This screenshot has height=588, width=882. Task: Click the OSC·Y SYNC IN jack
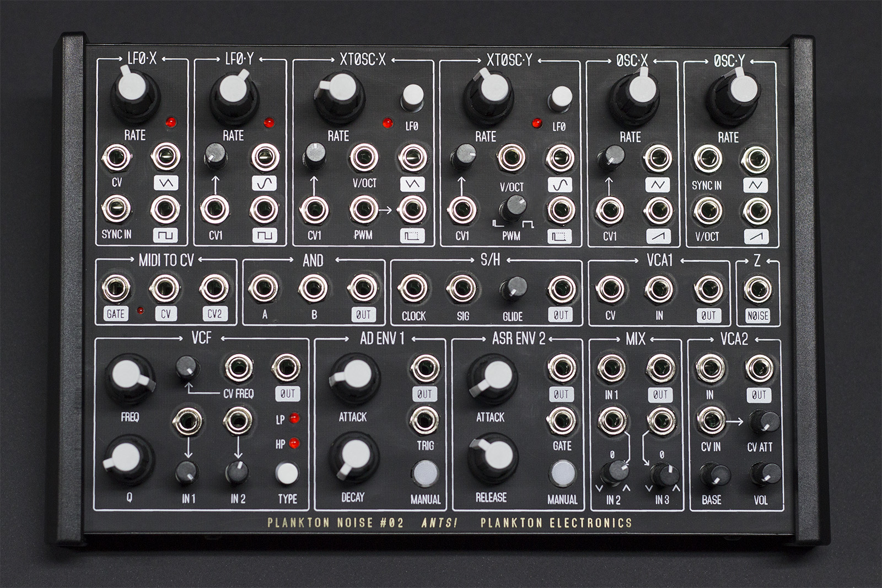pyautogui.click(x=707, y=159)
